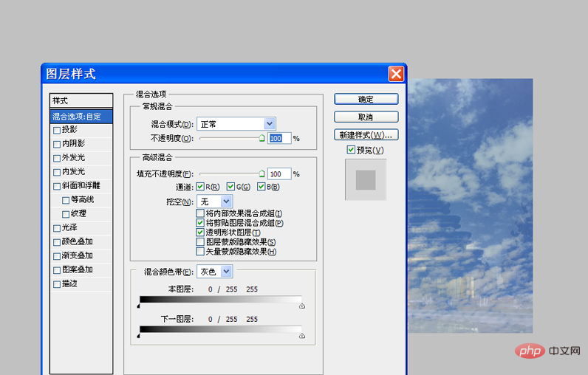588x375 pixels.
Task: Enable the 渐变叠加 effect checkbox
Action: coord(57,256)
